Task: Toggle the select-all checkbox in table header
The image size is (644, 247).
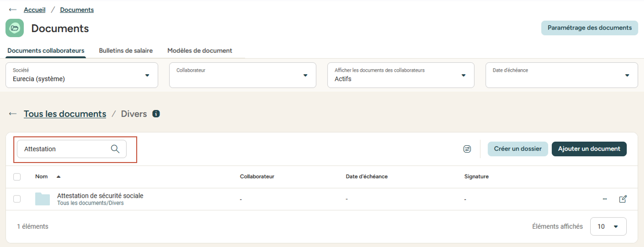Action: pos(17,177)
